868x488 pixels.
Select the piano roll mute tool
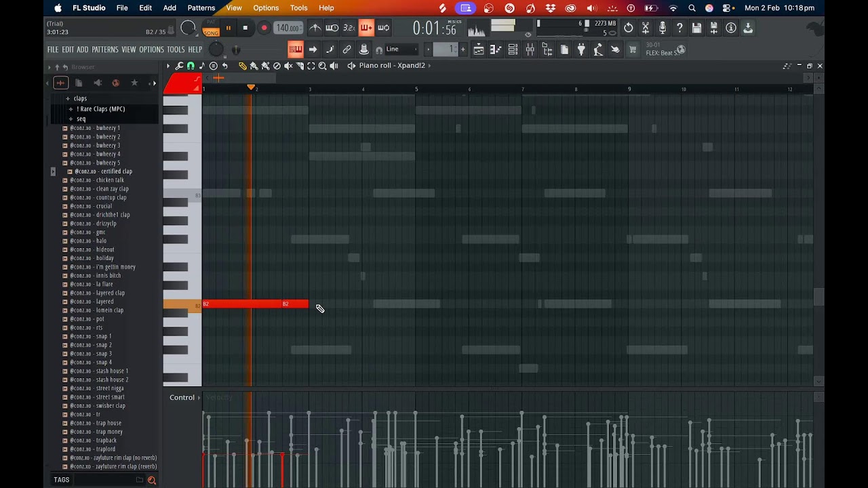pyautogui.click(x=288, y=66)
